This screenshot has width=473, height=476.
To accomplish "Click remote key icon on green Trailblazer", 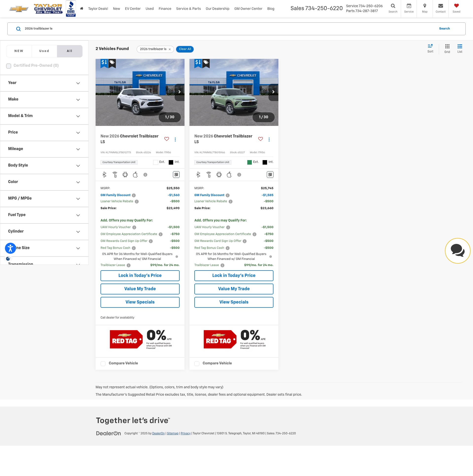I will tap(209, 175).
